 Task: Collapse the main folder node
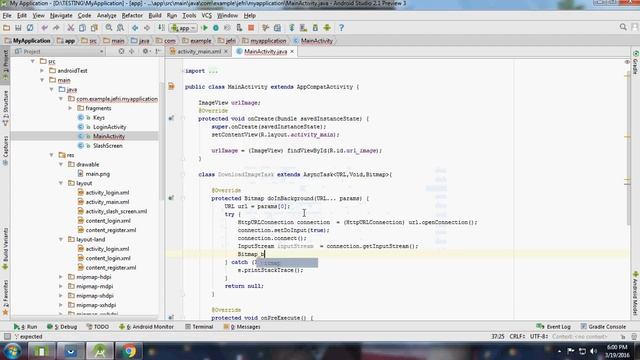click(42, 80)
